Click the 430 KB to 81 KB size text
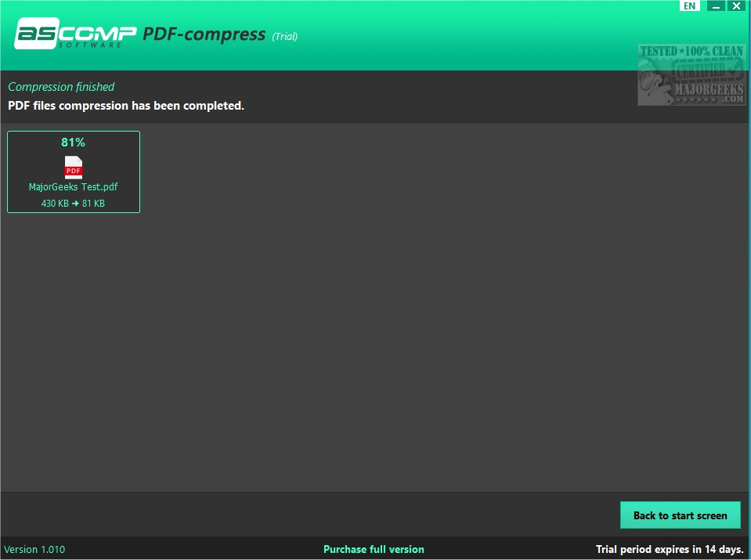This screenshot has height=560, width=751. coord(73,203)
